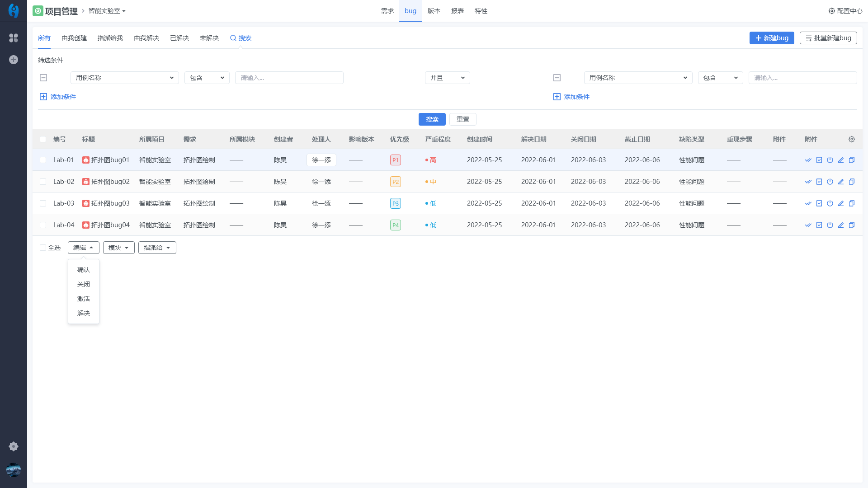The image size is (868, 488).
Task: Choose 关闭 from the edit menu
Action: (84, 284)
